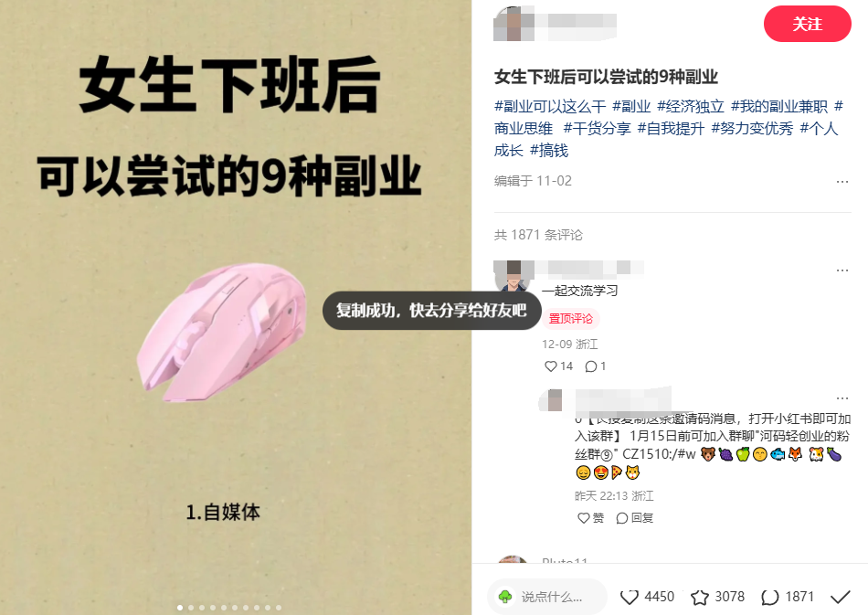Jump to the last image carousel dot
The height and width of the screenshot is (615, 868).
click(279, 608)
